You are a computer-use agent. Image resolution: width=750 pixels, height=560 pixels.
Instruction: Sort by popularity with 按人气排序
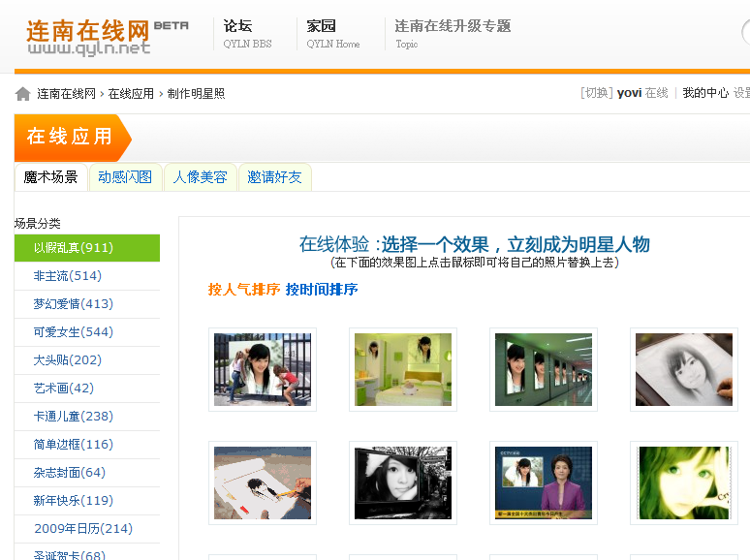point(244,290)
